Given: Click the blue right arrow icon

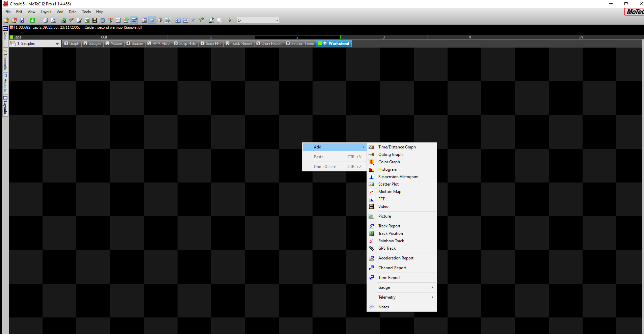Looking at the screenshot, I should [186, 20].
